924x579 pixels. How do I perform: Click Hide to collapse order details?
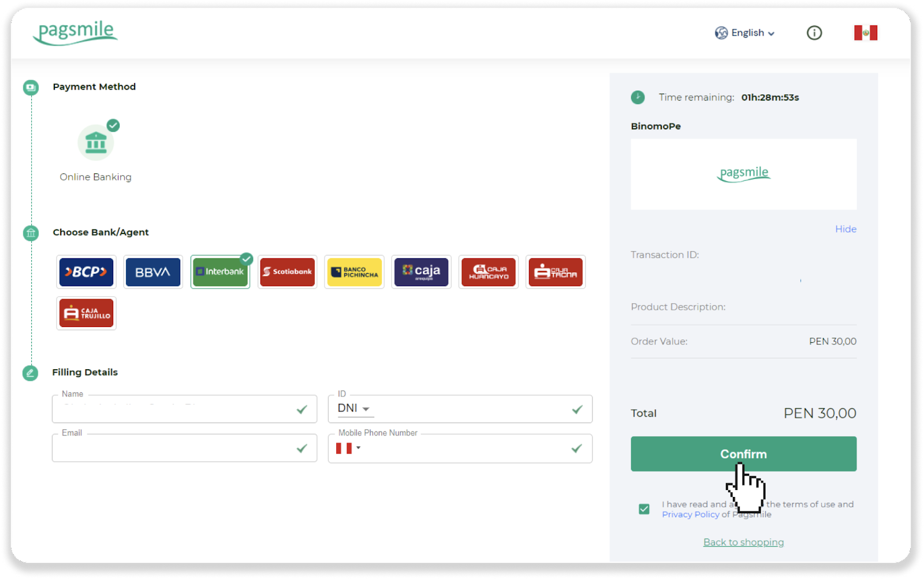[845, 229]
